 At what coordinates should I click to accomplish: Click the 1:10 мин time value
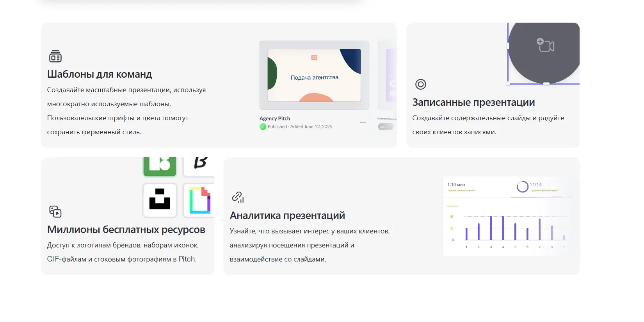(x=456, y=185)
